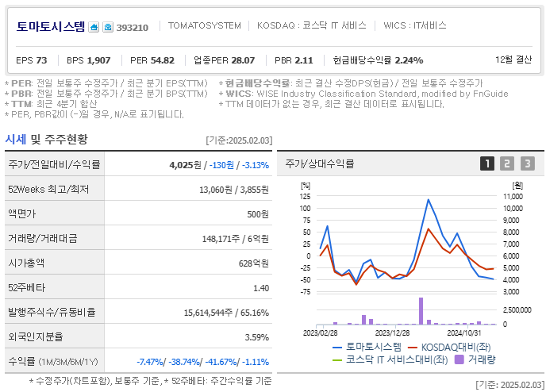Image resolution: width=546 pixels, height=392 pixels.
Task: Select the 3.59% foreign ownership value
Action: coord(256,337)
